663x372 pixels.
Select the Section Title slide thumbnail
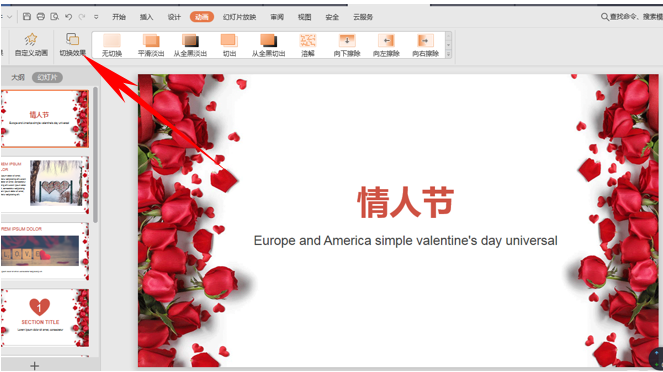[x=45, y=318]
